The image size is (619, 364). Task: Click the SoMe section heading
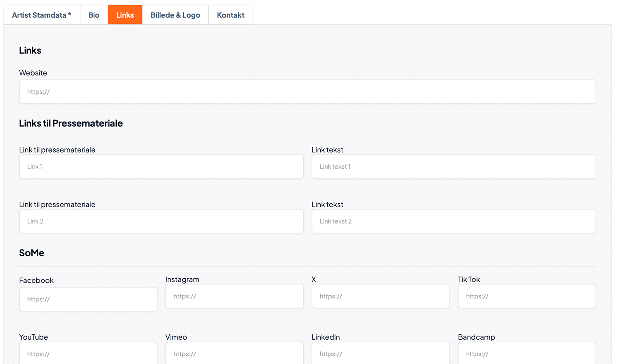[32, 253]
